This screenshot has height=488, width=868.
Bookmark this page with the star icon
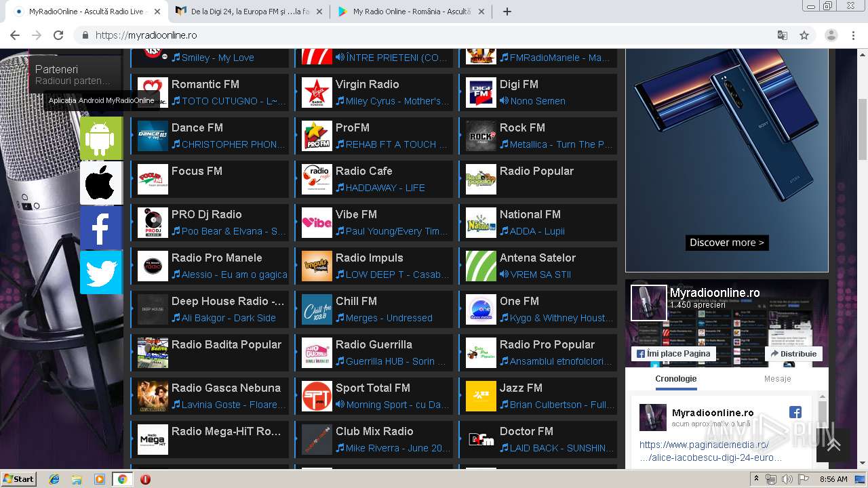coord(804,35)
